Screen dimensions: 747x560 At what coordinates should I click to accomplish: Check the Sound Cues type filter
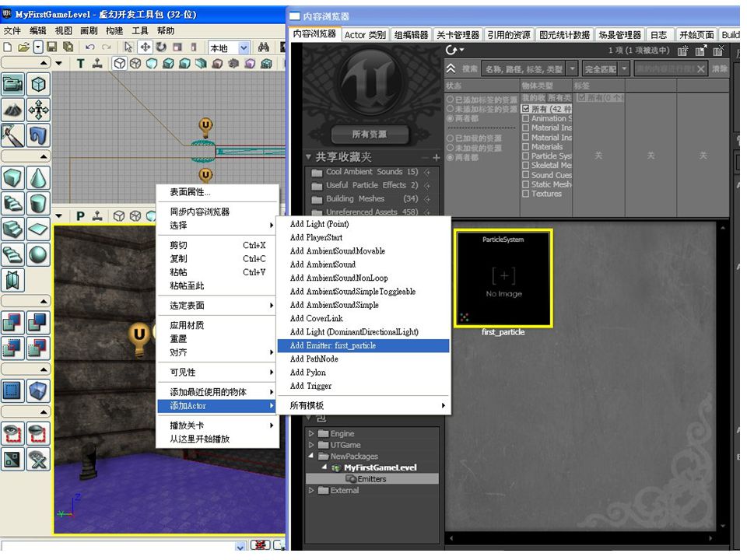tap(525, 175)
